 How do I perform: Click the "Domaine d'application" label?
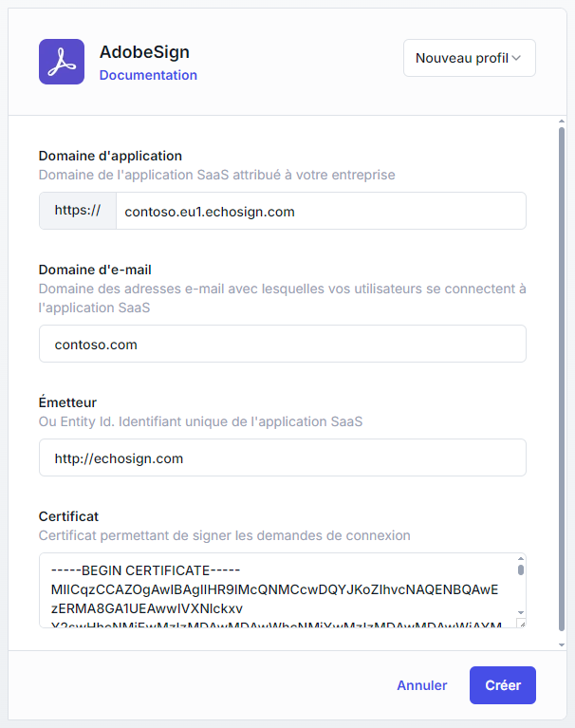coord(110,156)
